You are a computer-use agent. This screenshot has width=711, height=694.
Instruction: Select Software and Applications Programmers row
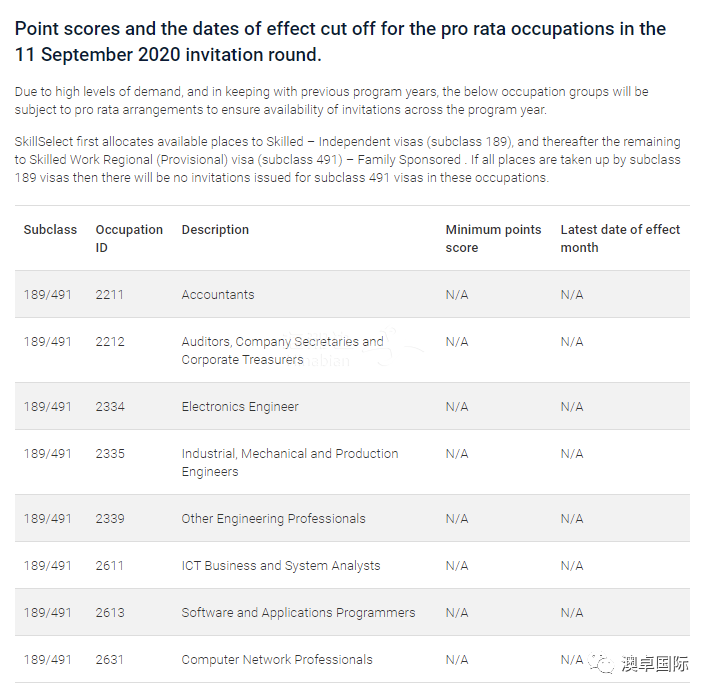(352, 612)
